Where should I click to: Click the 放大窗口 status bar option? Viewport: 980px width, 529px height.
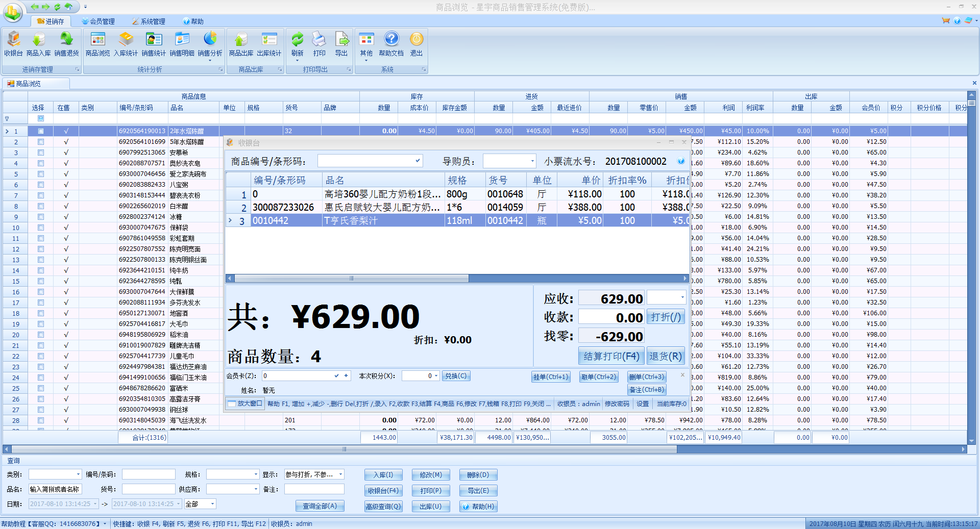246,404
